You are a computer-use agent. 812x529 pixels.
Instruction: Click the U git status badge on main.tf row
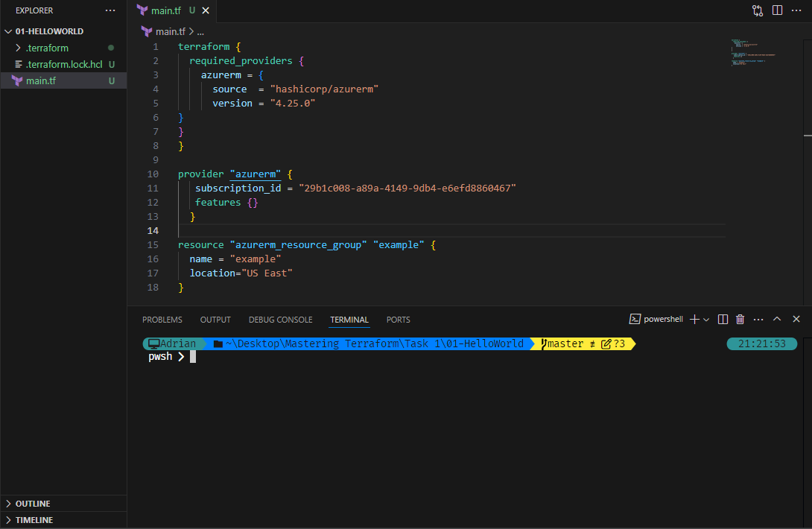click(x=111, y=80)
